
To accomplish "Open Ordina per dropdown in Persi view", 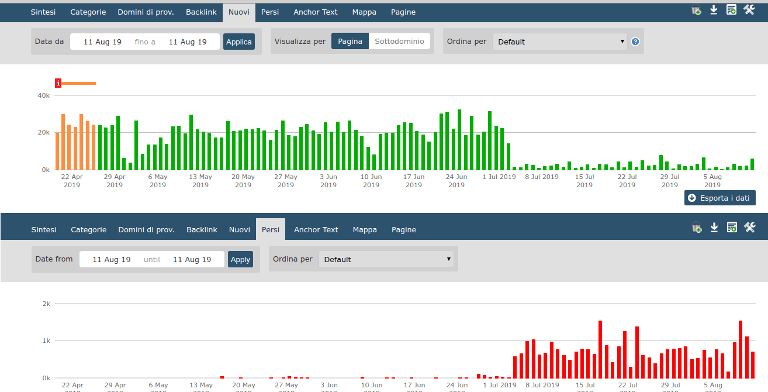I will pos(386,259).
